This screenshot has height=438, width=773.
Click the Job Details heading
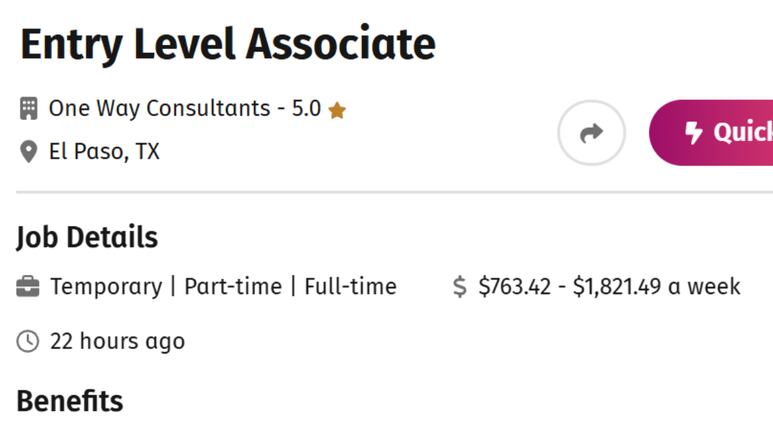87,237
